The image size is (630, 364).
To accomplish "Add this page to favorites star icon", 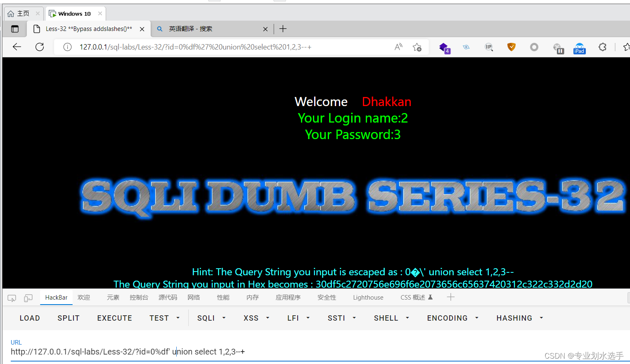I will (x=417, y=47).
